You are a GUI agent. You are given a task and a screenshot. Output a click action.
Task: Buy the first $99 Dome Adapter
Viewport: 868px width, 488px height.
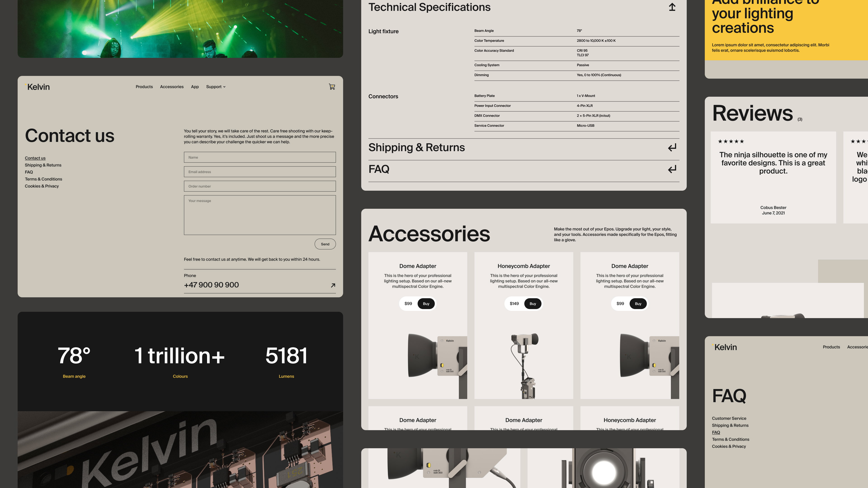[426, 304]
